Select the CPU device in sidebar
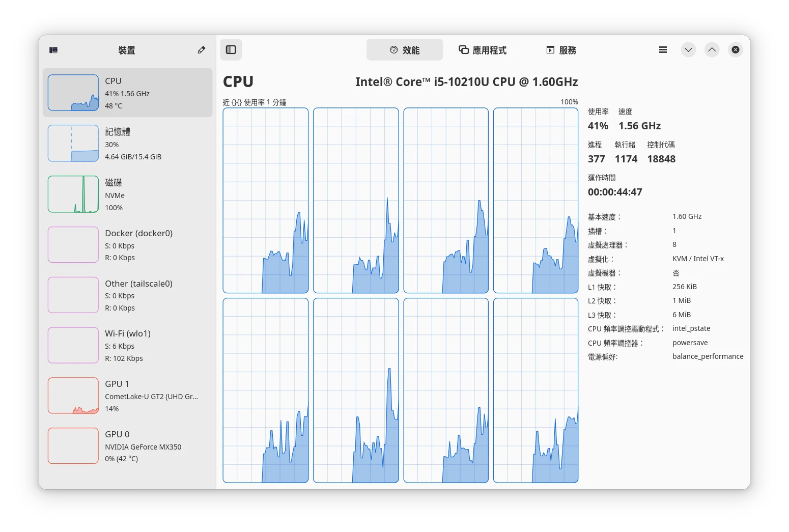This screenshot has width=789, height=532. 127,93
